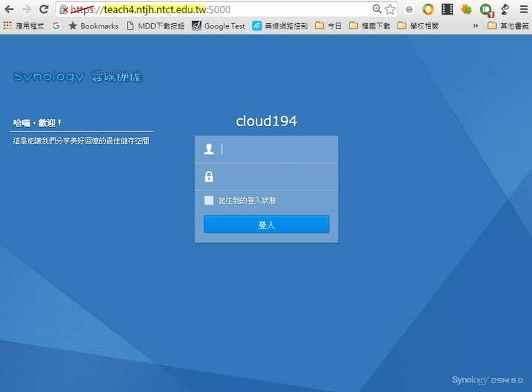Open the 學校相關 bookmarks folder

(x=417, y=26)
